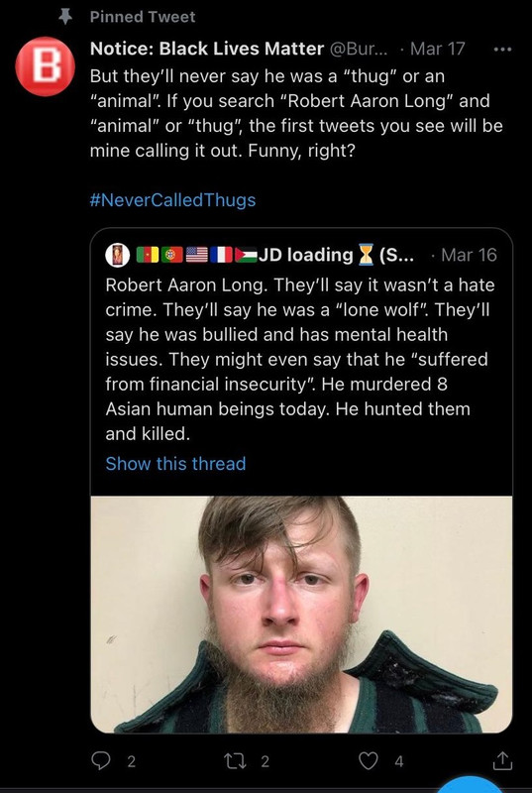The image size is (532, 793).
Task: Tap the pinned tweet pin icon
Action: pyautogui.click(x=65, y=17)
